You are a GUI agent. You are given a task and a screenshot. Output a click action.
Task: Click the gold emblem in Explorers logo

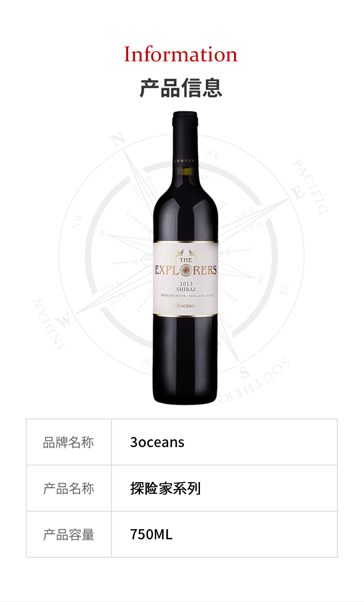click(186, 270)
